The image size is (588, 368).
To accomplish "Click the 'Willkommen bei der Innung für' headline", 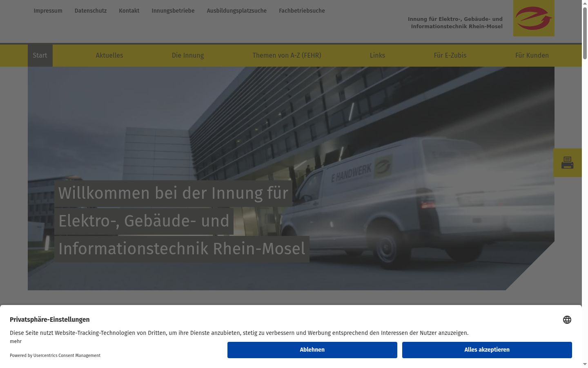I will 173,193.
